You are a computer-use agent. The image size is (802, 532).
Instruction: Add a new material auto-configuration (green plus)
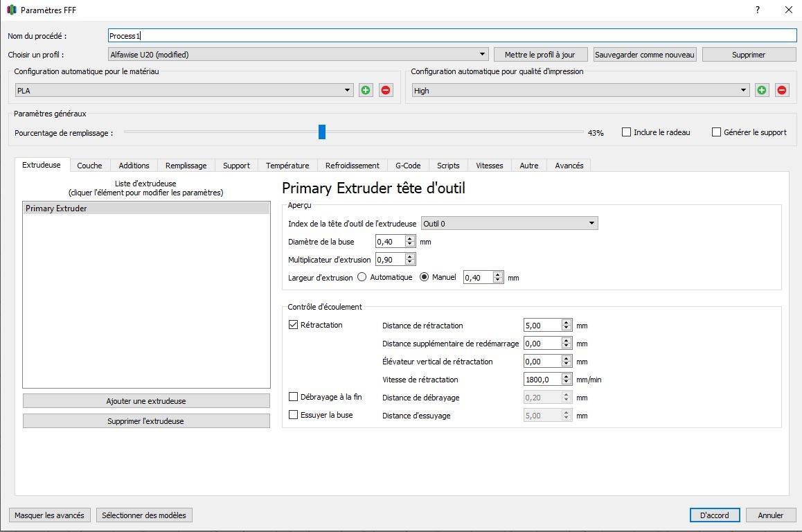pos(366,91)
